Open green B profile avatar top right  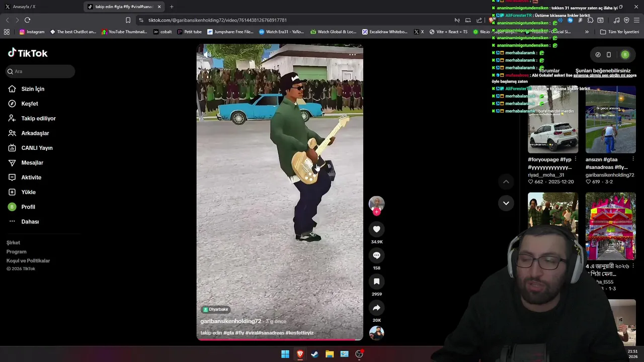click(x=625, y=55)
